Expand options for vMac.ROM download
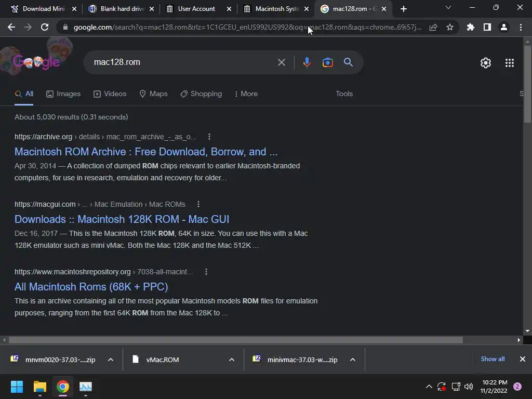Viewport: 532px width, 399px height. pos(232,360)
